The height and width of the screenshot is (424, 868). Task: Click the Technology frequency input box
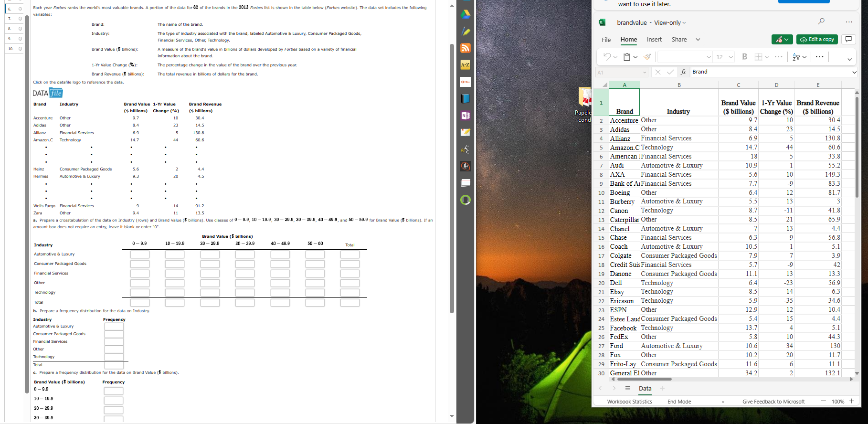click(114, 357)
